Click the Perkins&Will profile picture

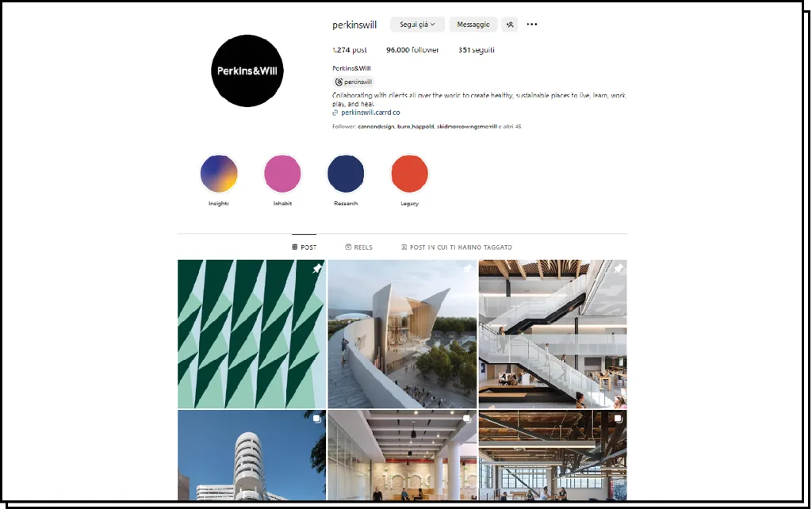point(247,71)
